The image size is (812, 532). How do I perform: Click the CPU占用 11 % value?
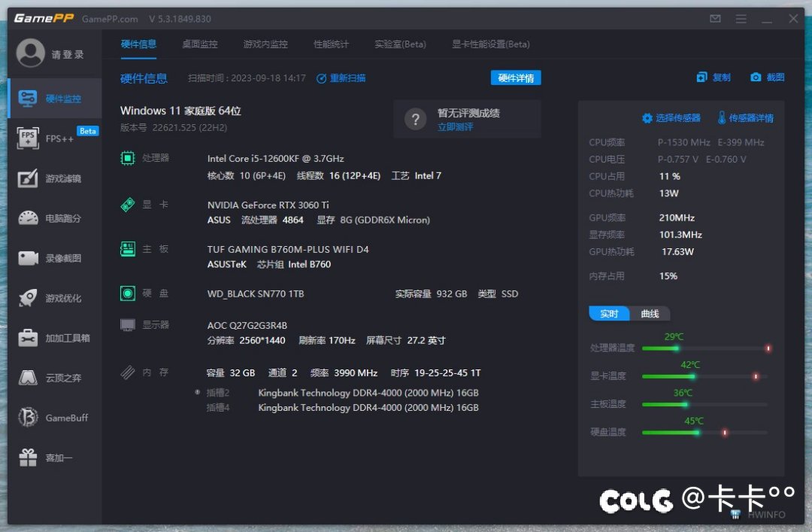[670, 176]
